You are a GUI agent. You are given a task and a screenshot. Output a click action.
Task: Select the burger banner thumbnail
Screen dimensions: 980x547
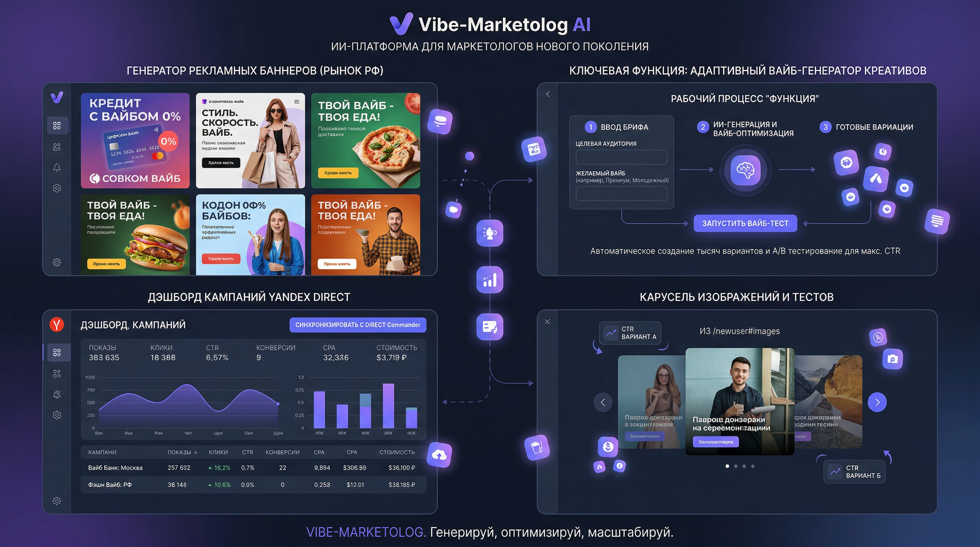(x=135, y=235)
